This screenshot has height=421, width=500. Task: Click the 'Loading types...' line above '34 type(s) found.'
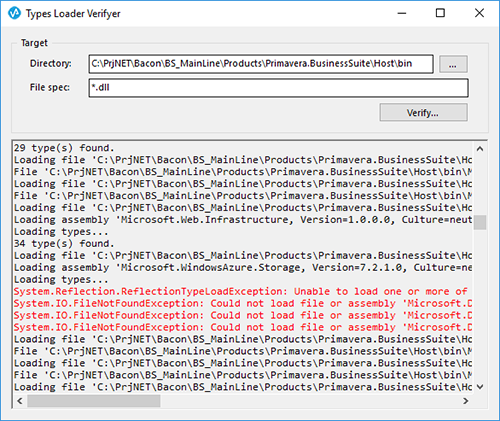click(61, 231)
